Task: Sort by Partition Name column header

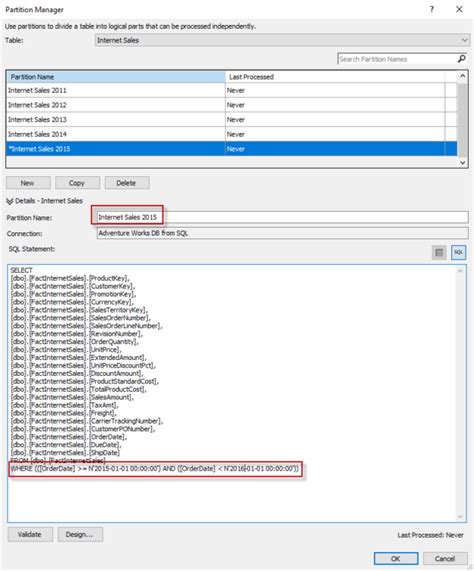Action: [116, 77]
